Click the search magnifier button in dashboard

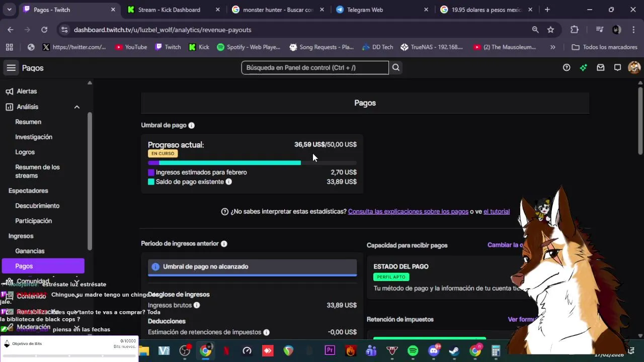396,67
